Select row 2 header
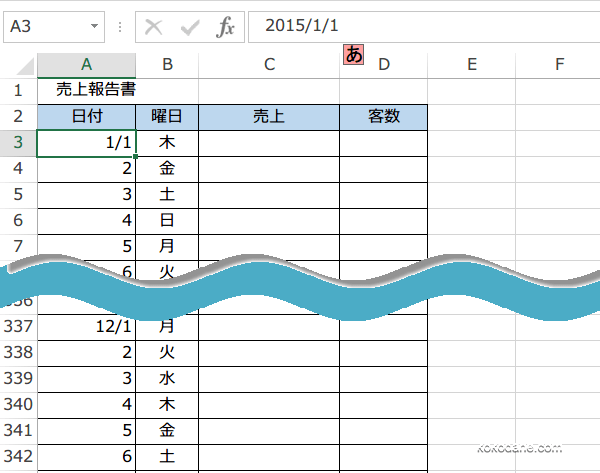 [18, 117]
